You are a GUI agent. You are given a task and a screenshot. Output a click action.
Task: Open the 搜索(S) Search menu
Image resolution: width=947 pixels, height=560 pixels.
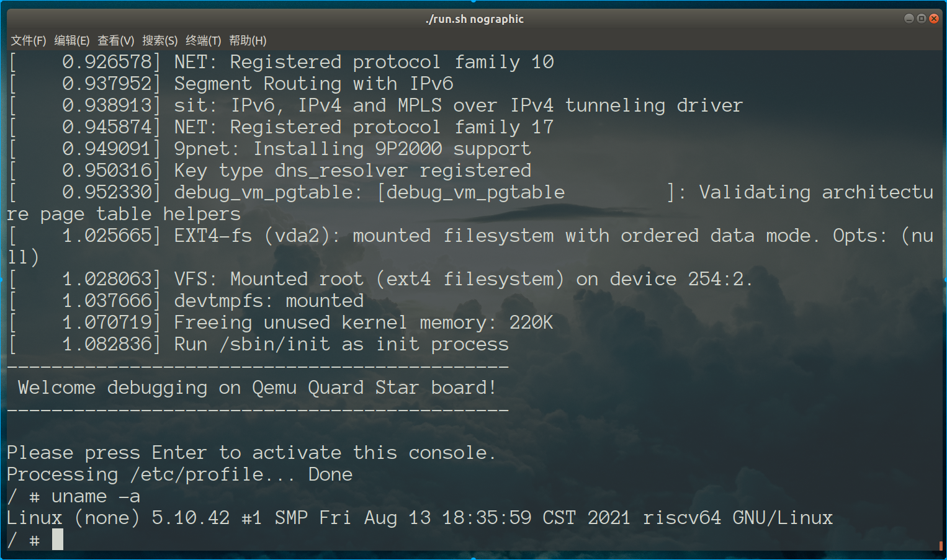(160, 40)
